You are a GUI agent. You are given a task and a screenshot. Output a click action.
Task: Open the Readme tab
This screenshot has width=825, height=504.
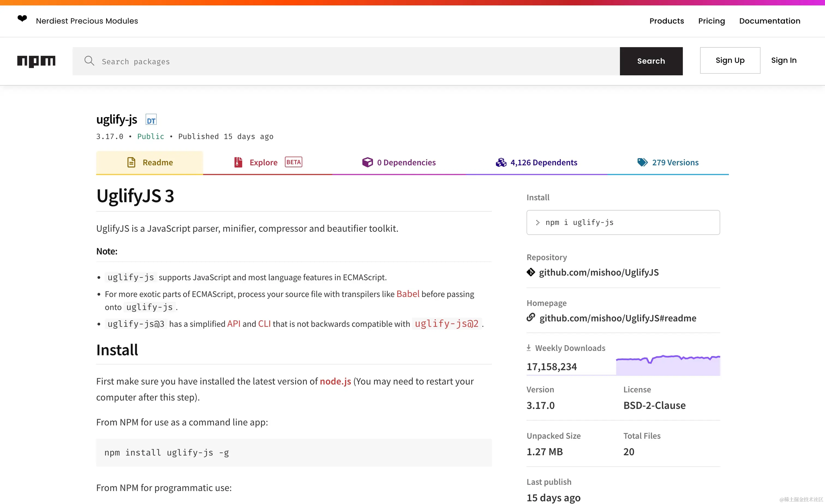(x=150, y=163)
